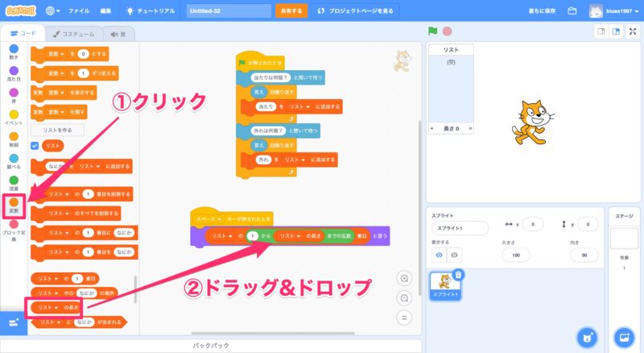The height and width of the screenshot is (353, 644).
Task: Select the 変数 orange category circle
Action: click(14, 203)
